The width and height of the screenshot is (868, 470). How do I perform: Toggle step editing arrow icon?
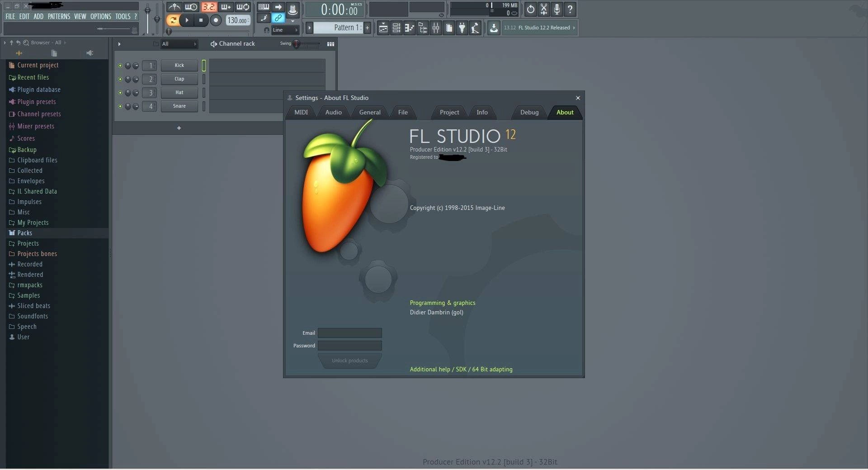278,7
